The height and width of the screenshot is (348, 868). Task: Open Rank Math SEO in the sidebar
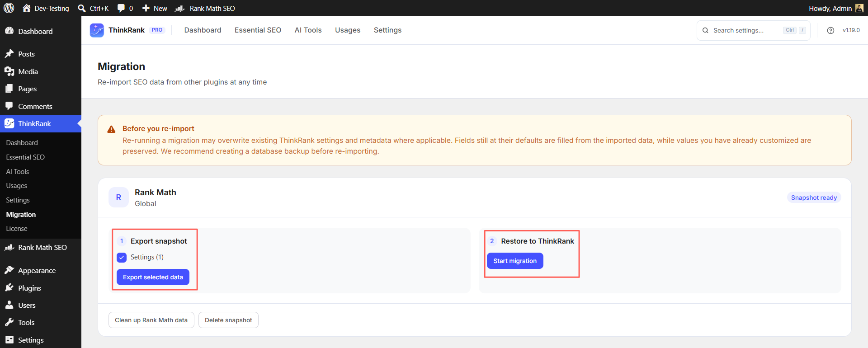coord(41,247)
